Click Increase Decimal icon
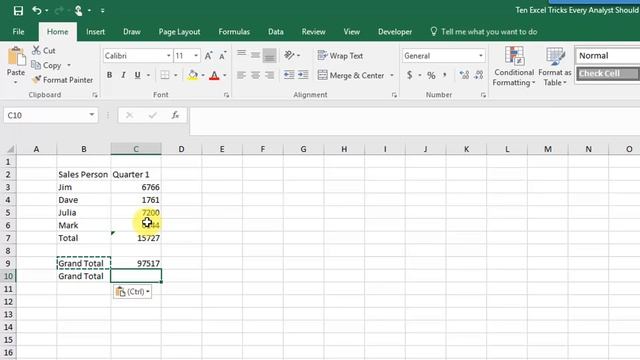Screen dimensions: 640x360 pos(464,75)
